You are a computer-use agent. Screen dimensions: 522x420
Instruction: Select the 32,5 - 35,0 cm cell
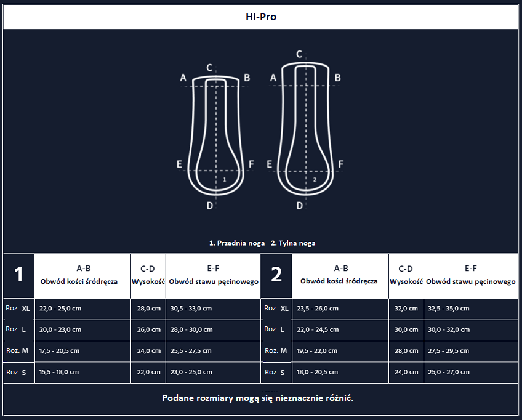448,309
